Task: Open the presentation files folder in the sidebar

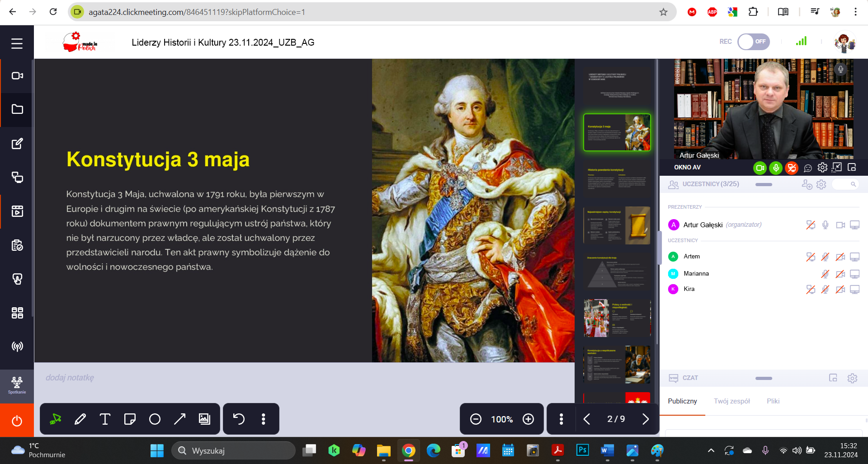Action: click(x=17, y=109)
